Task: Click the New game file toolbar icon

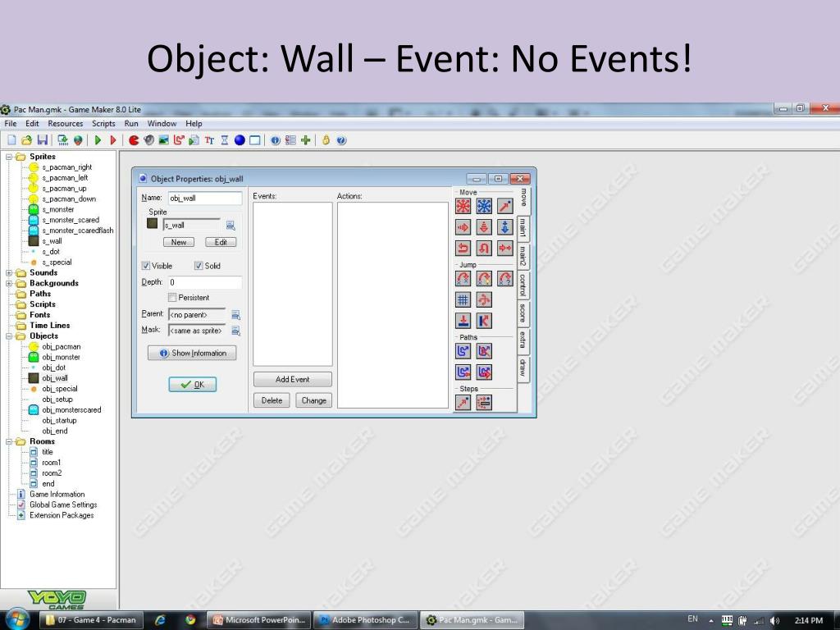Action: [x=11, y=140]
